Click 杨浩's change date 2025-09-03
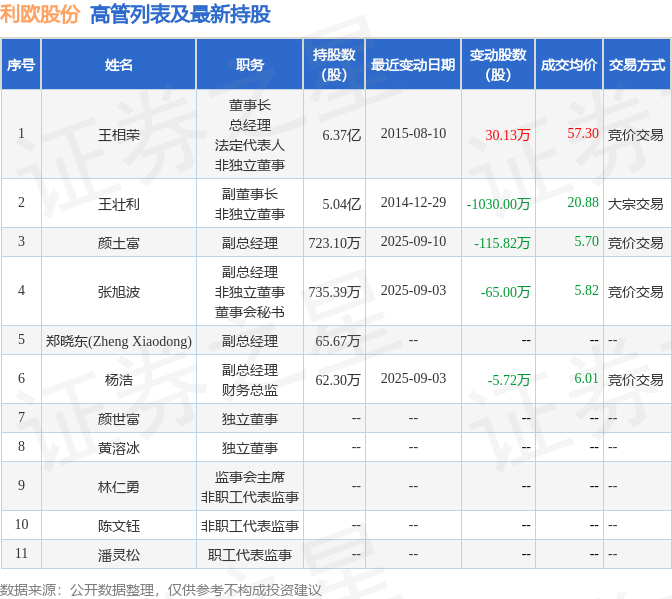 [x=413, y=378]
